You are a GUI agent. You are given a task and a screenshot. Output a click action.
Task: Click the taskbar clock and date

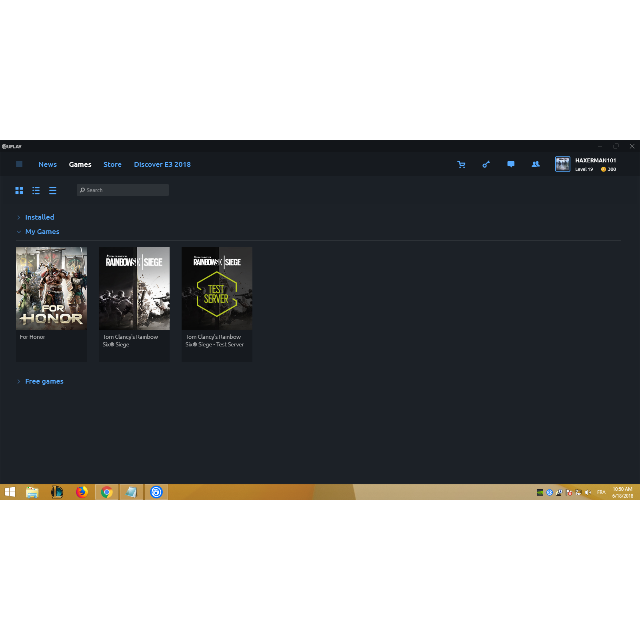622,492
